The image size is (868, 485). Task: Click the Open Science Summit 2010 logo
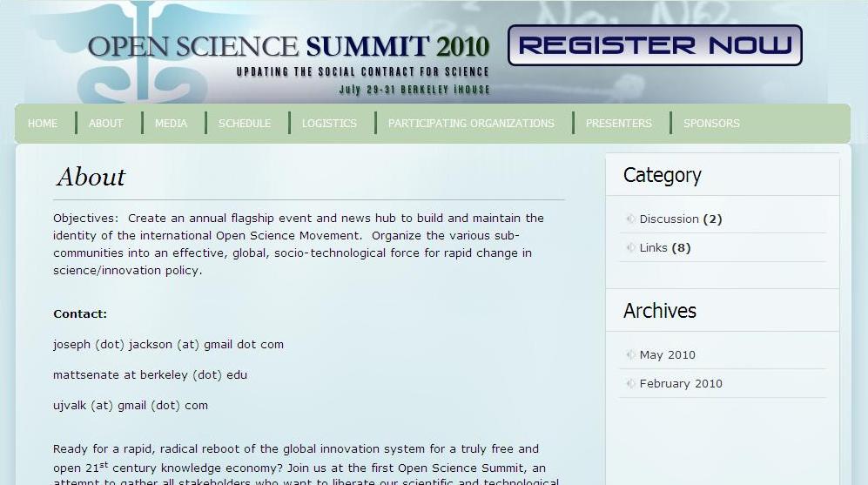[x=288, y=46]
